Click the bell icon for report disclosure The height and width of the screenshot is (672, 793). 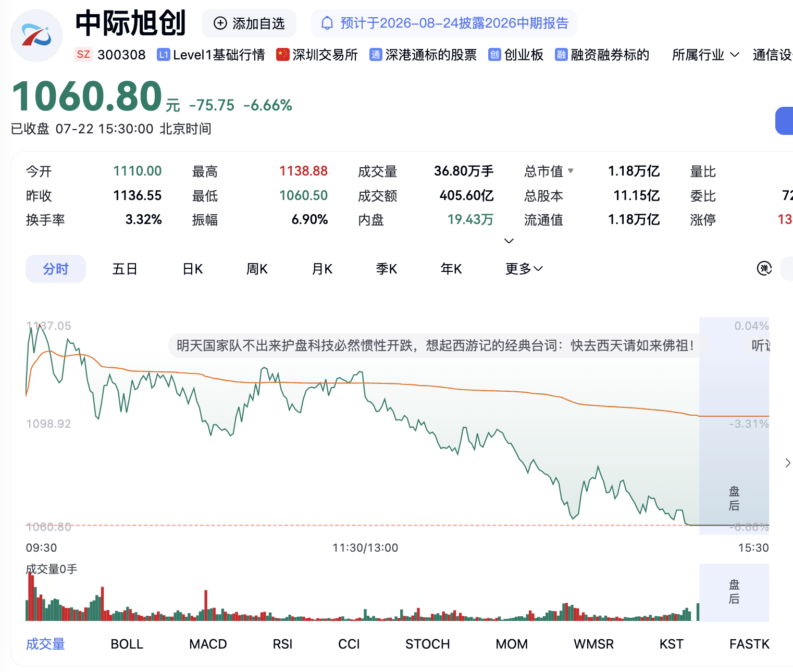pos(327,23)
